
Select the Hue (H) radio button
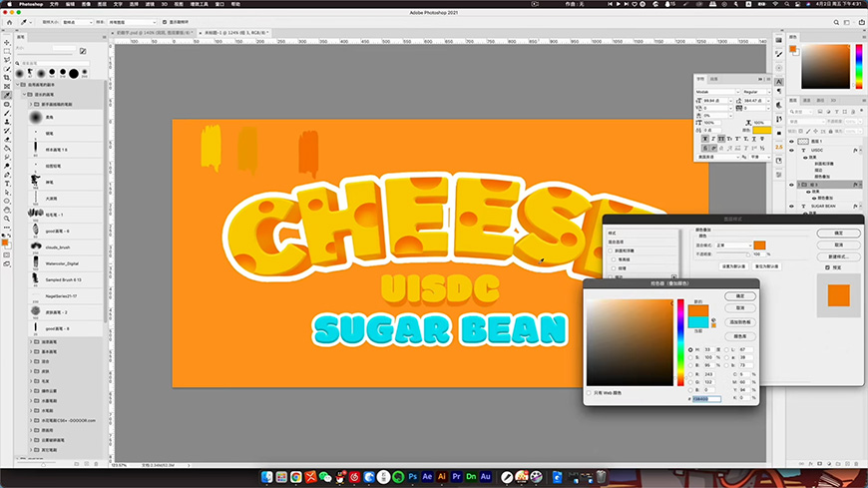click(x=690, y=349)
